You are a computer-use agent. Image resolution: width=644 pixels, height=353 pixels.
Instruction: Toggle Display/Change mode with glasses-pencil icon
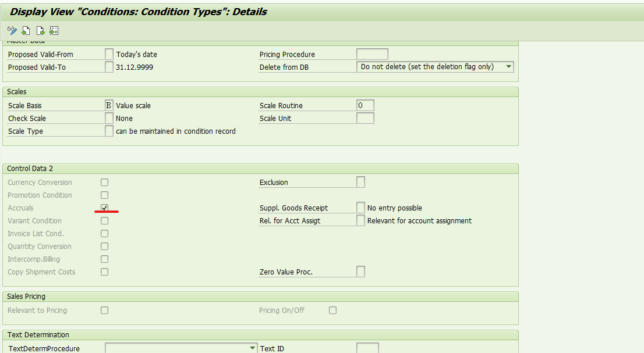coord(12,30)
